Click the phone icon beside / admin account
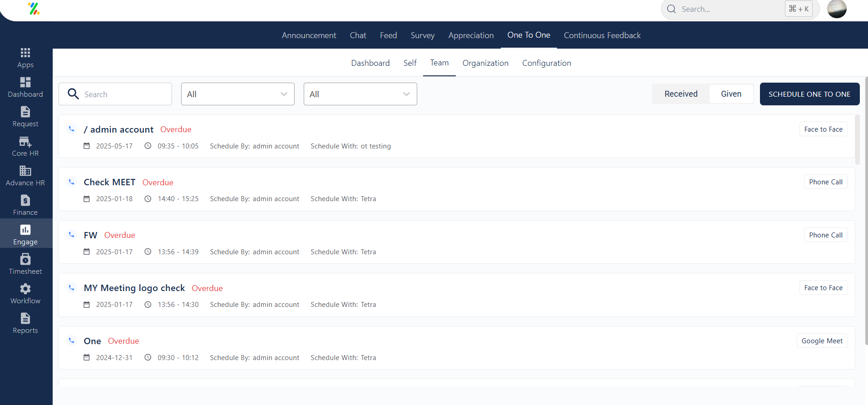The image size is (868, 405). pyautogui.click(x=72, y=129)
